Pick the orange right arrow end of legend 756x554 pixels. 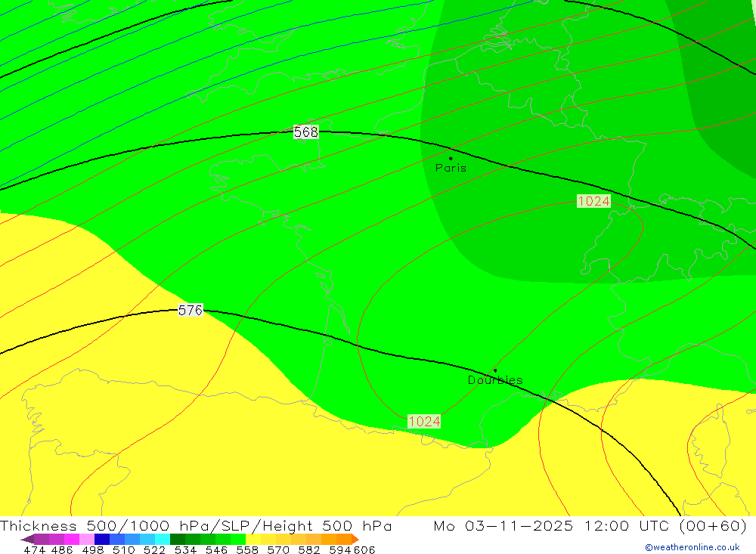tap(355, 539)
